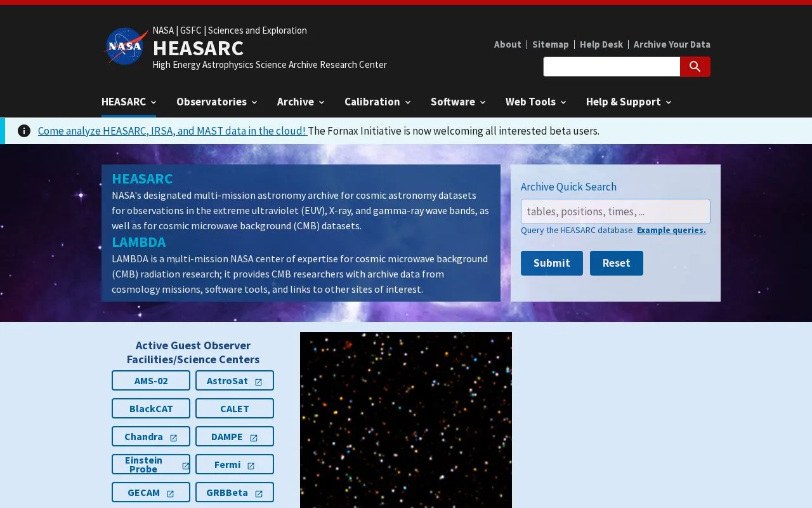The image size is (812, 508).
Task: Click the external link icon beside DAMPE
Action: [254, 438]
